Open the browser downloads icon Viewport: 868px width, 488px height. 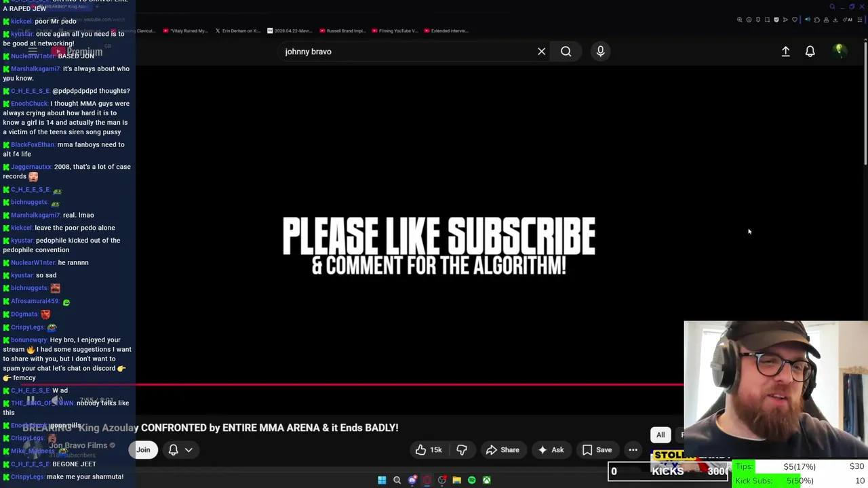pyautogui.click(x=835, y=20)
